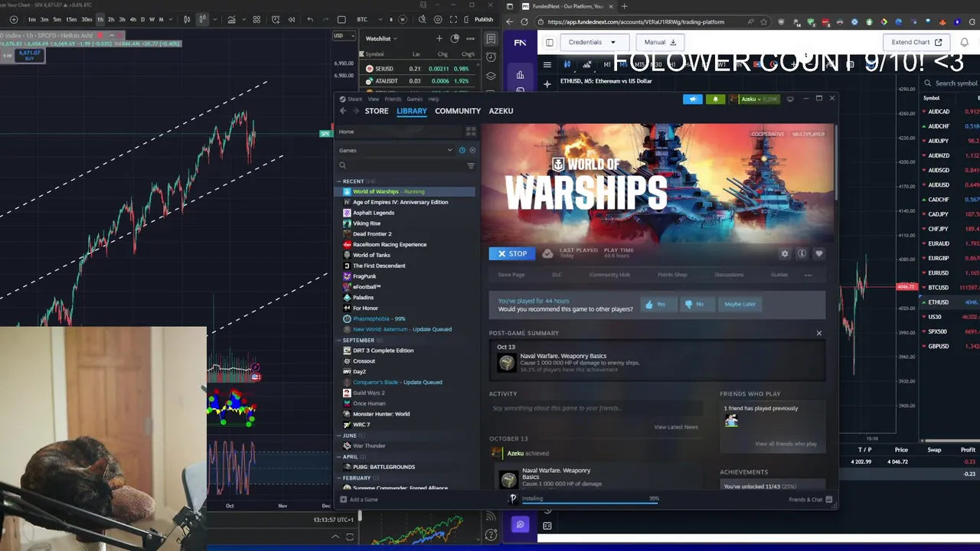Expand more game links ellipsis
This screenshot has width=980, height=551.
[808, 275]
